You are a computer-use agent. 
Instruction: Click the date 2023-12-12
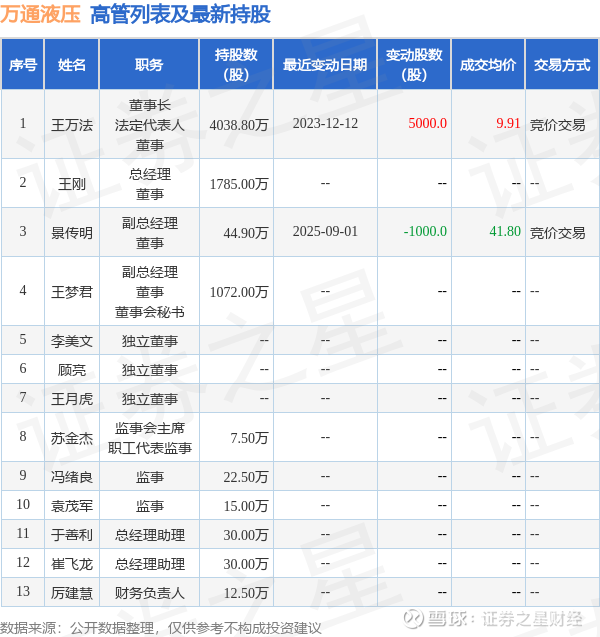pyautogui.click(x=325, y=123)
